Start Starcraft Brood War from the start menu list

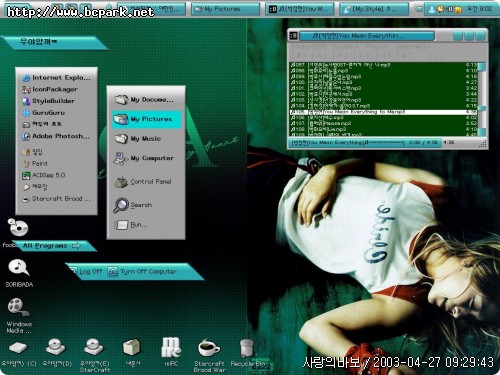56,199
